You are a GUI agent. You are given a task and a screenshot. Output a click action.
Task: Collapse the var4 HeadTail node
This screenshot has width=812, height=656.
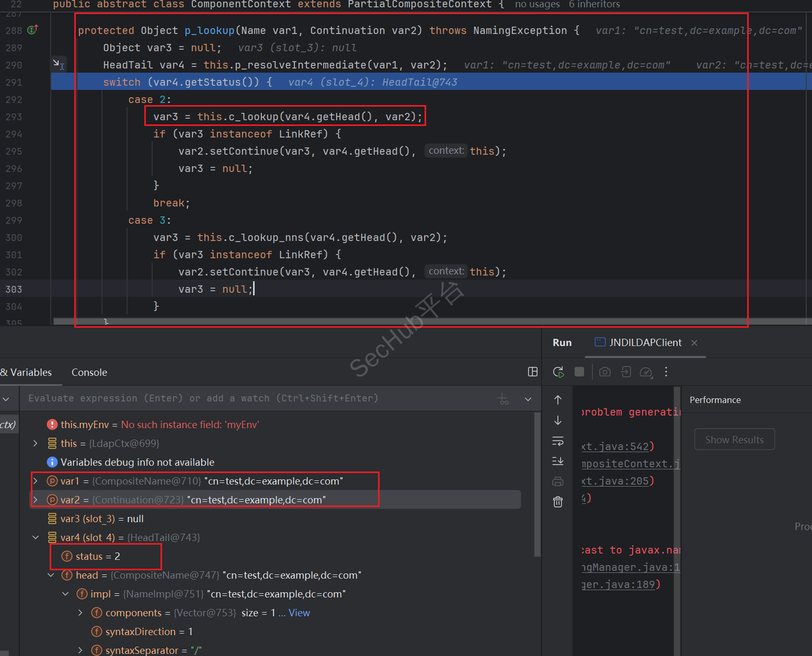[36, 537]
